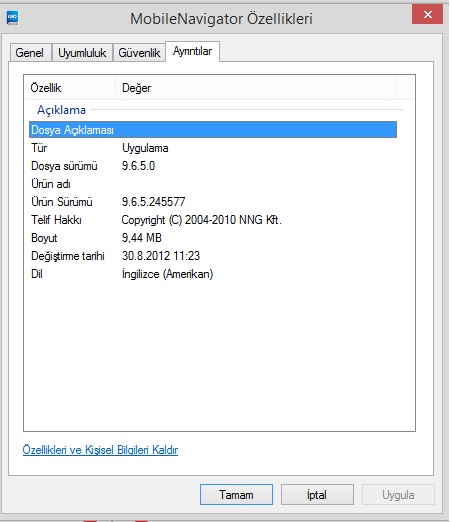Click the 9.6.5.245577 value
The height and width of the screenshot is (522, 452).
coord(153,202)
